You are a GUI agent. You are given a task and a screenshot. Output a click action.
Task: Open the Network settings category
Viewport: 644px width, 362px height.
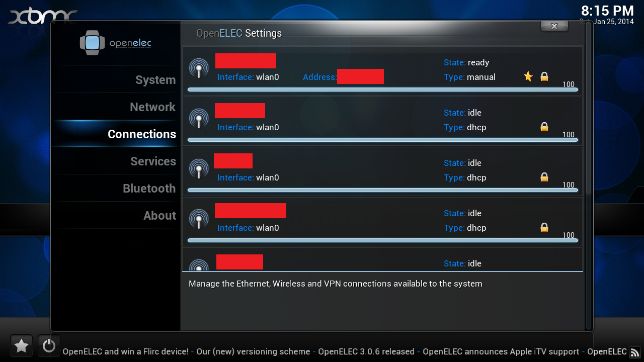click(152, 107)
